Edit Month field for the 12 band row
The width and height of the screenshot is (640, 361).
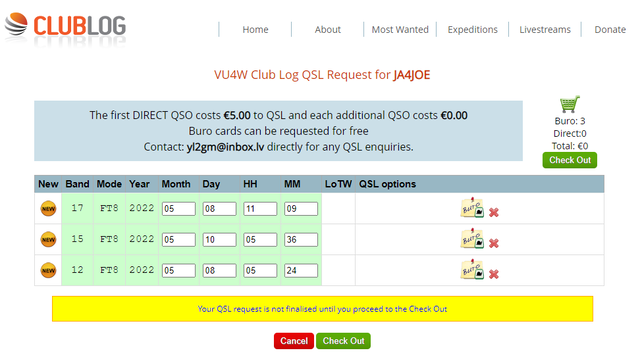pos(179,270)
